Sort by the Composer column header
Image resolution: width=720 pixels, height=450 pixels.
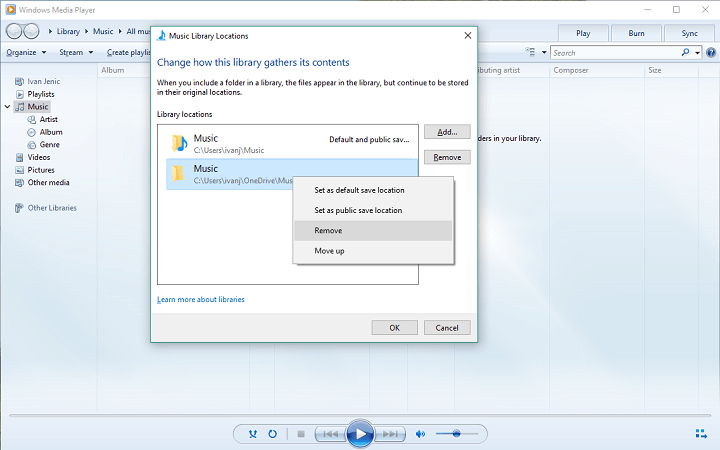tap(571, 70)
